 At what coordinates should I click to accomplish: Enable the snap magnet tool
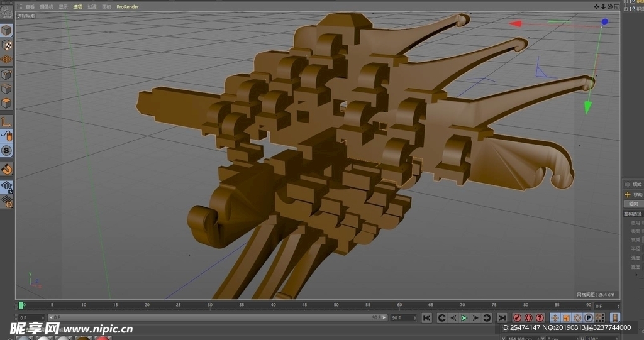[6, 169]
